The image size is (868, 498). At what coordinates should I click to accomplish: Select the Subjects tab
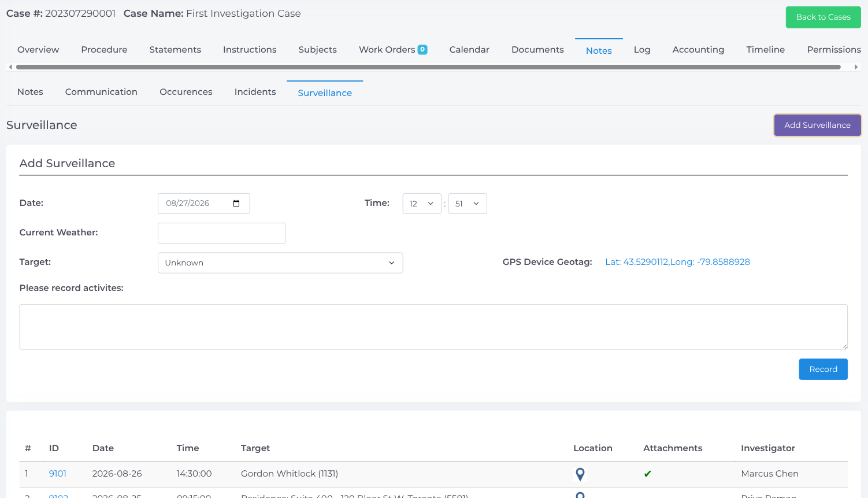[317, 50]
